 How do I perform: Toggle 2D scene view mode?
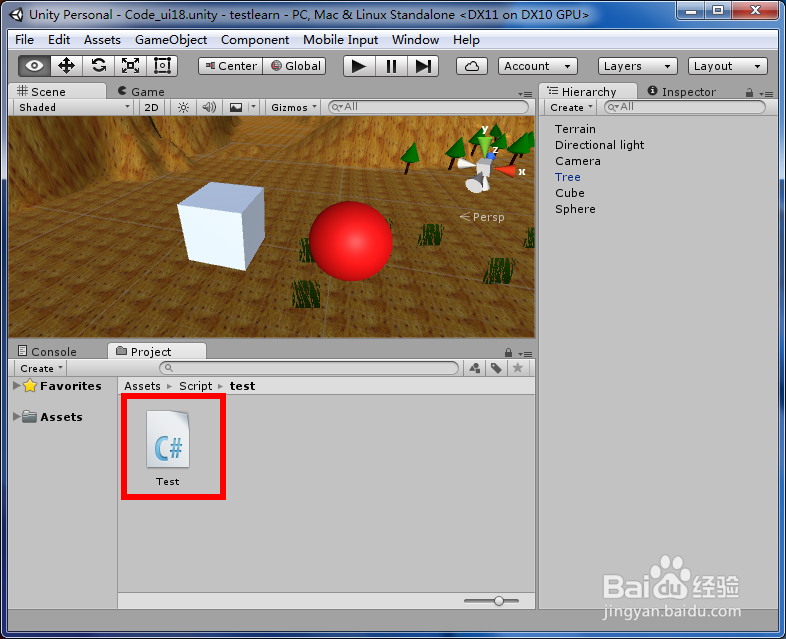151,107
